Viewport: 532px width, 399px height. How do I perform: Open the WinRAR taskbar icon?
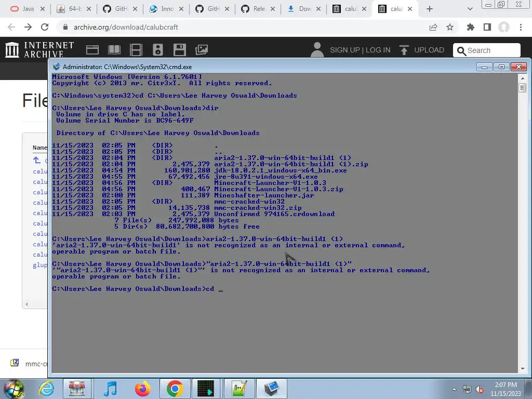pos(77,389)
